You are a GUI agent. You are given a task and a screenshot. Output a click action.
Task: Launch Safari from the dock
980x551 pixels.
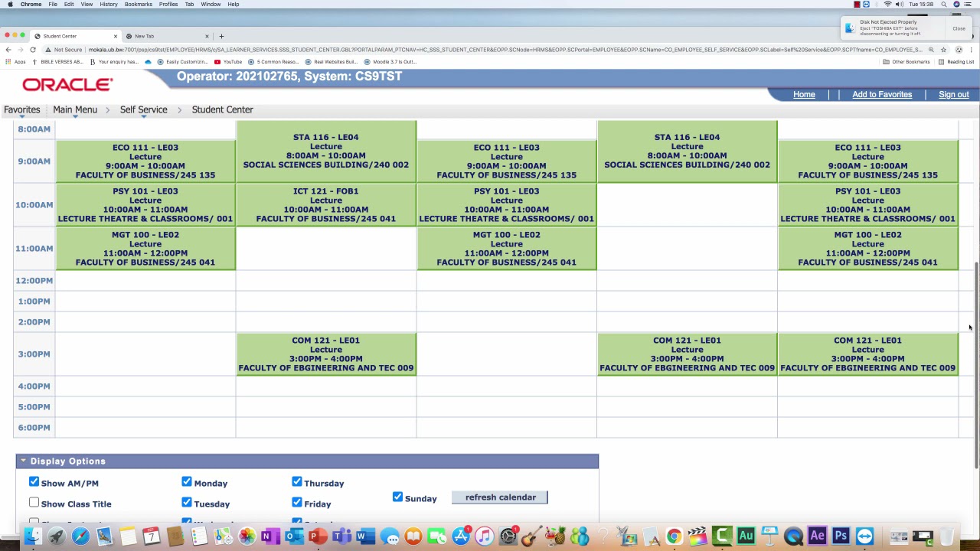(x=80, y=536)
